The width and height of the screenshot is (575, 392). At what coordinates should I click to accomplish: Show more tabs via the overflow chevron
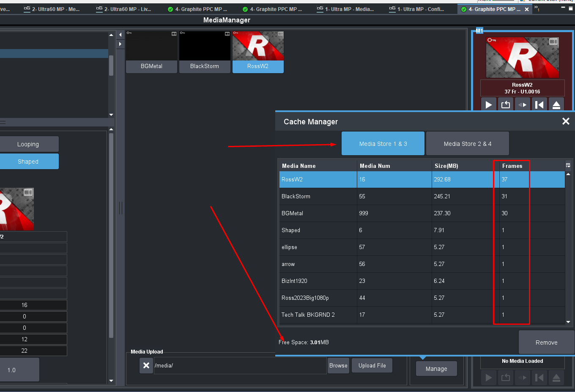pyautogui.click(x=537, y=8)
